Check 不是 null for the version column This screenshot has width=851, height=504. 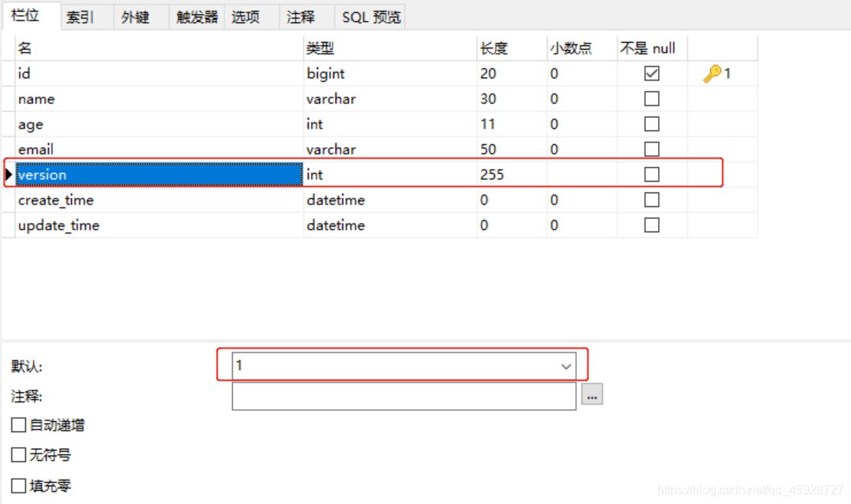650,174
